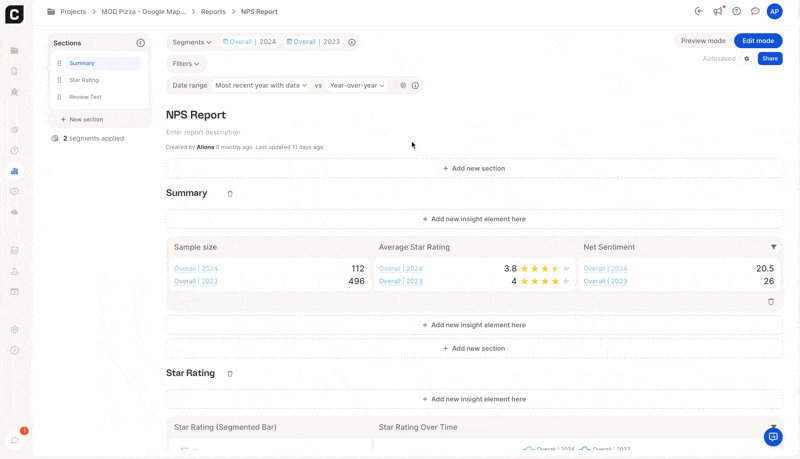Open Overall 2024 link under Average Star Rating
Image resolution: width=800 pixels, height=459 pixels.
coord(401,269)
